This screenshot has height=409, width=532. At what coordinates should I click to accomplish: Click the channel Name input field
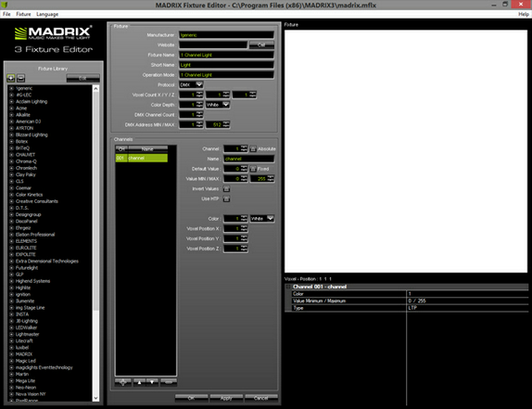[x=248, y=159]
